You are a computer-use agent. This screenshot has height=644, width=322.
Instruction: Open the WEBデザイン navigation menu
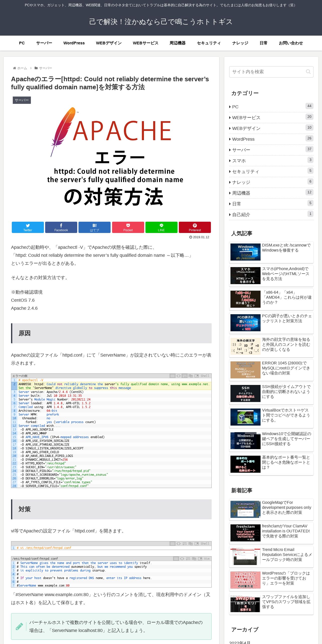[x=109, y=43]
